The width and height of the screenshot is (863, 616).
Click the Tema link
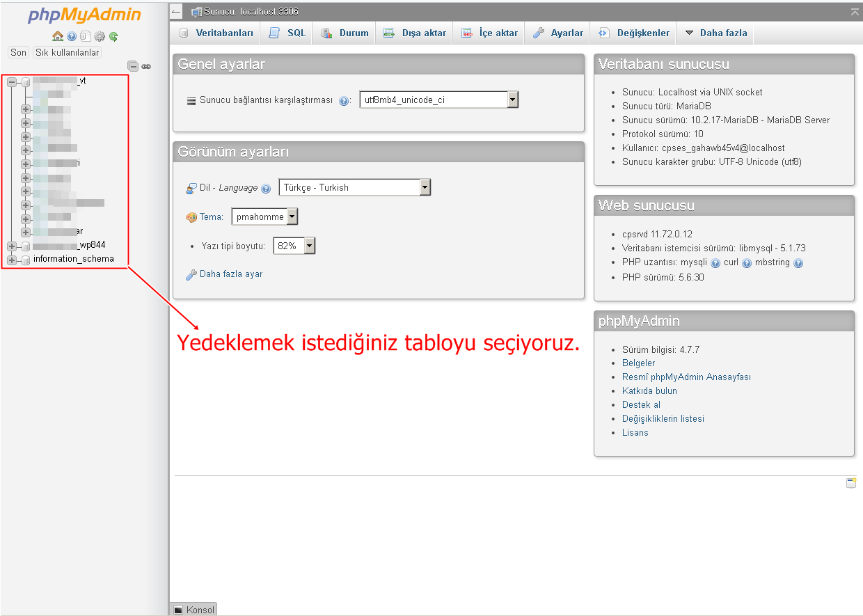point(211,217)
